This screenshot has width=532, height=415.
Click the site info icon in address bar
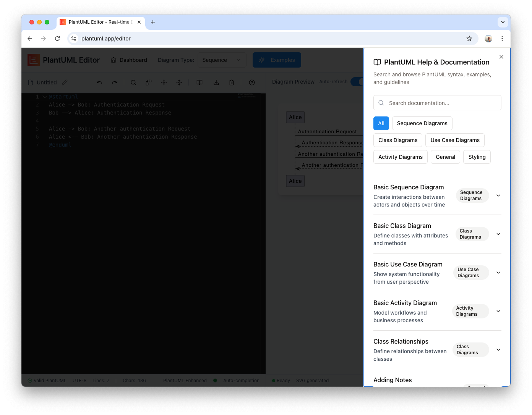tap(74, 39)
